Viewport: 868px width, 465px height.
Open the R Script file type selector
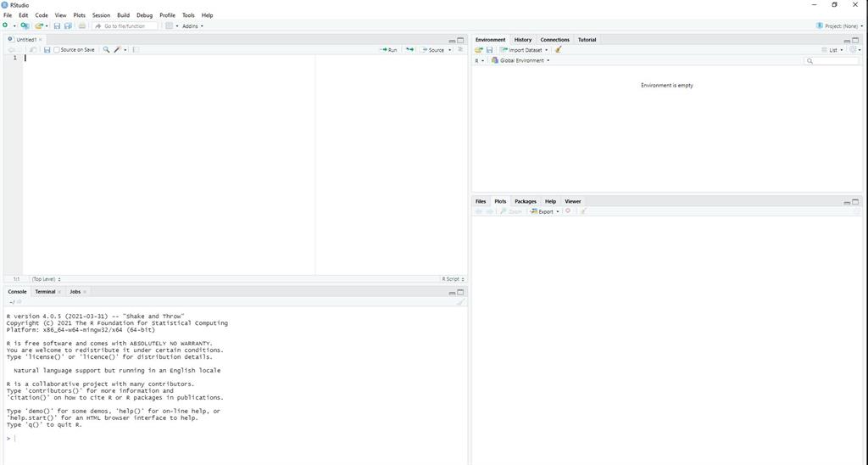453,279
